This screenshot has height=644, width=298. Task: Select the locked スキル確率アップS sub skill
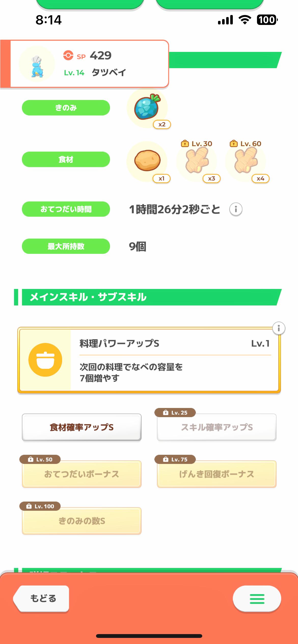point(217,427)
